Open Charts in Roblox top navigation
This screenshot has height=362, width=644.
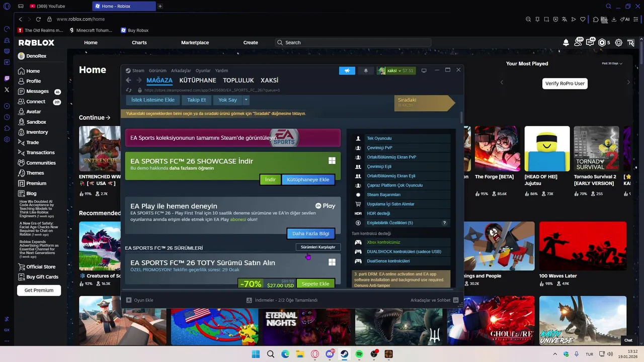(139, 43)
